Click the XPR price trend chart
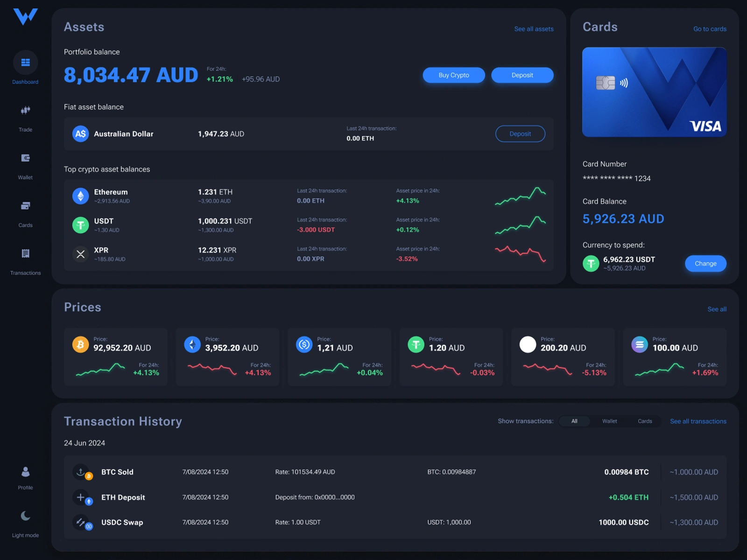Screen dimensions: 747x560 coord(520,254)
